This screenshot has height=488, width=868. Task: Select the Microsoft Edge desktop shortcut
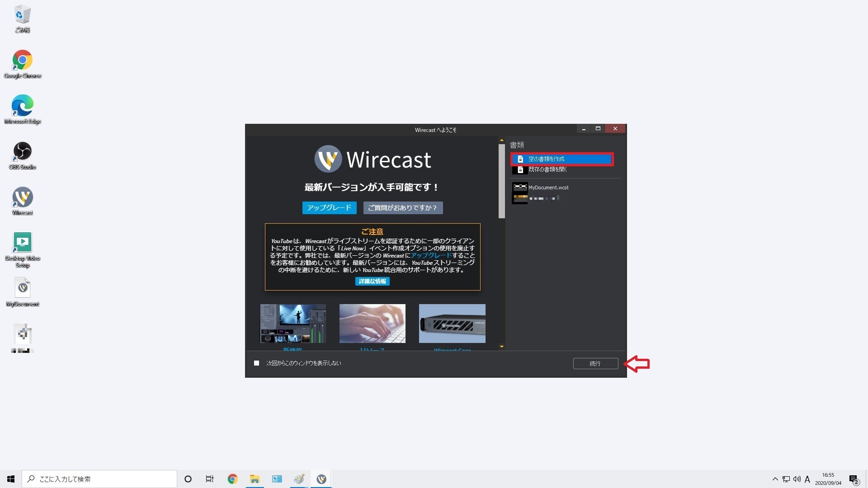tap(22, 110)
